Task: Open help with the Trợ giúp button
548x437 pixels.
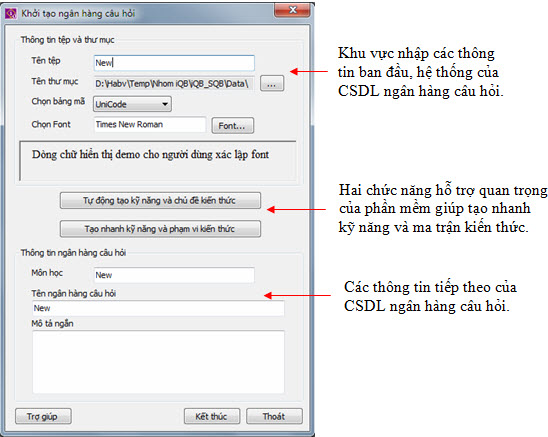Action: click(x=43, y=416)
